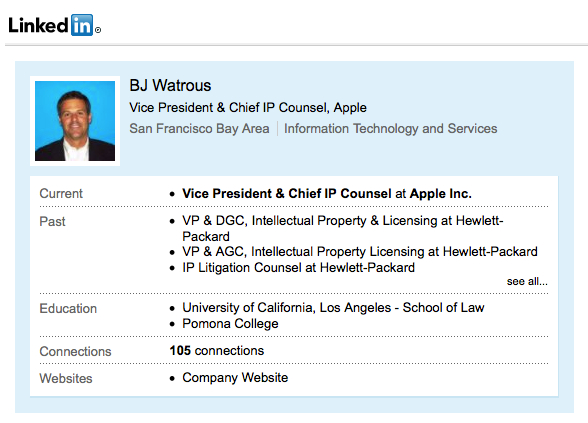588x423 pixels.
Task: View the 105 connections
Action: coord(217,351)
